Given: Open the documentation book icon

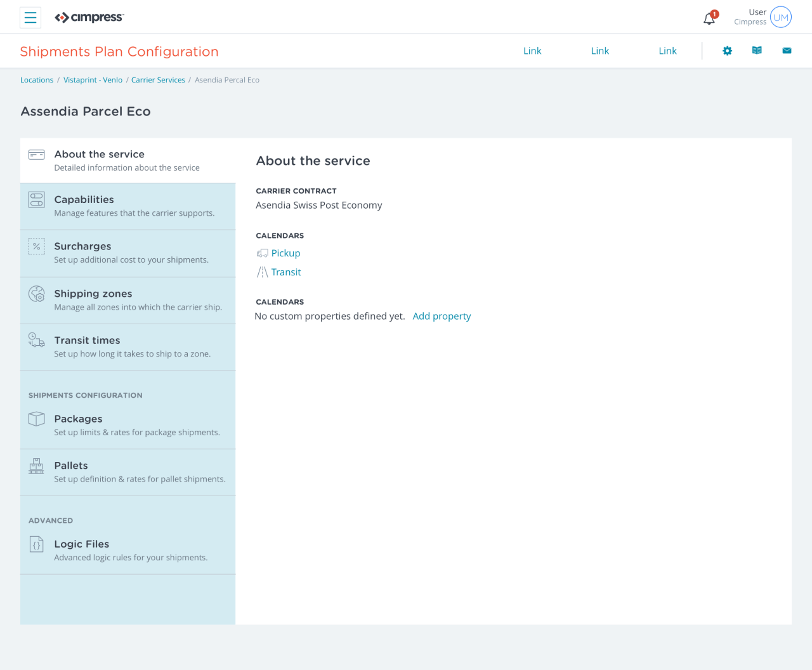Looking at the screenshot, I should [x=757, y=50].
